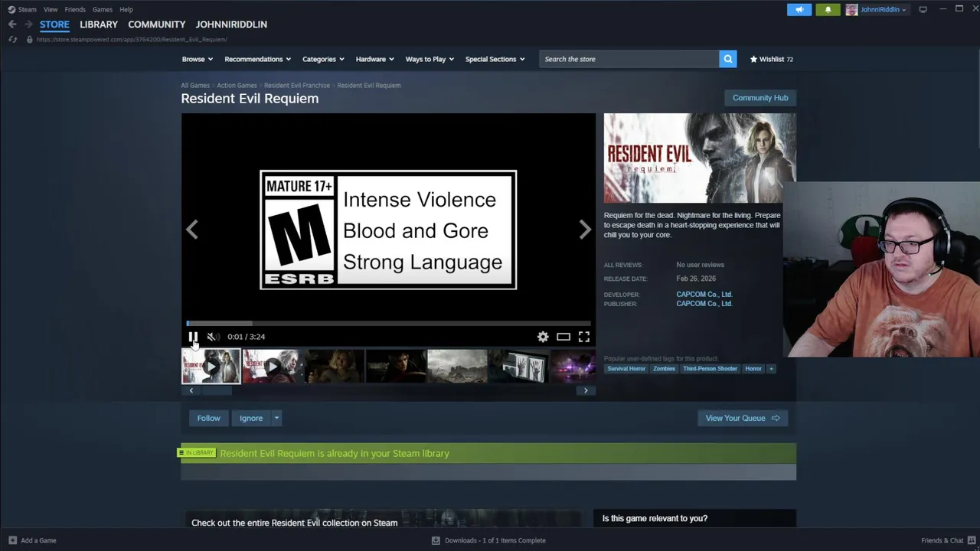Open the Games menu
980x551 pixels.
pos(103,9)
